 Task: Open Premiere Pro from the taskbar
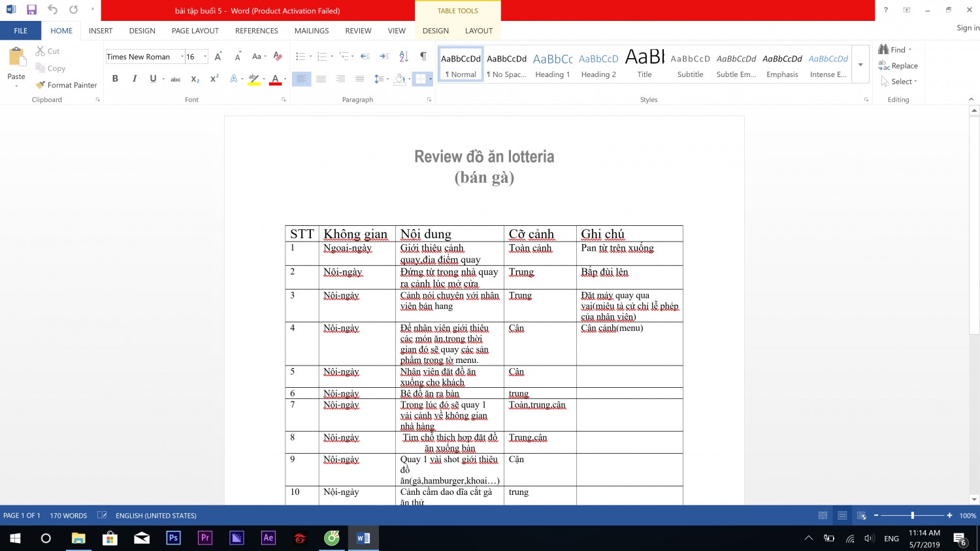(205, 538)
